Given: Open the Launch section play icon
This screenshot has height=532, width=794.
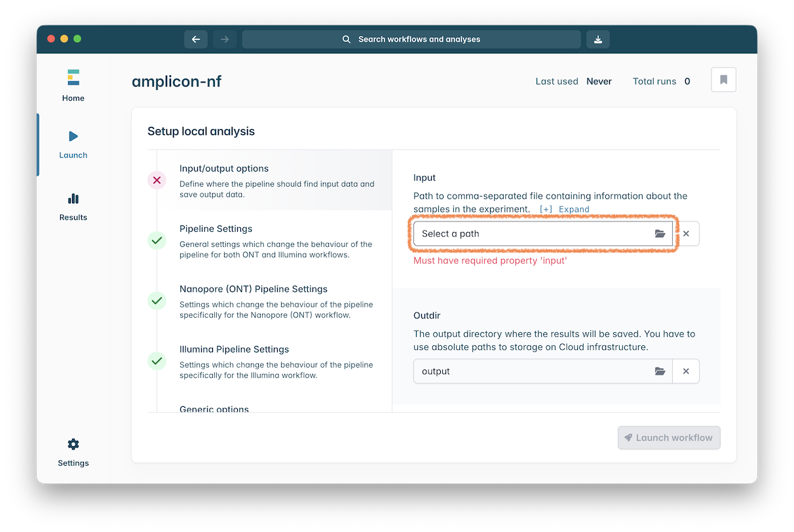Looking at the screenshot, I should [73, 136].
